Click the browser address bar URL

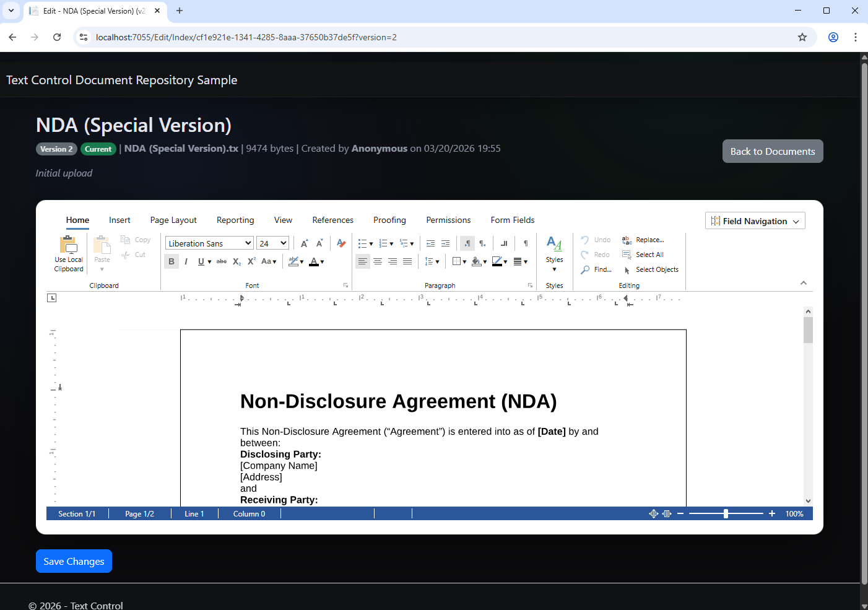click(246, 37)
